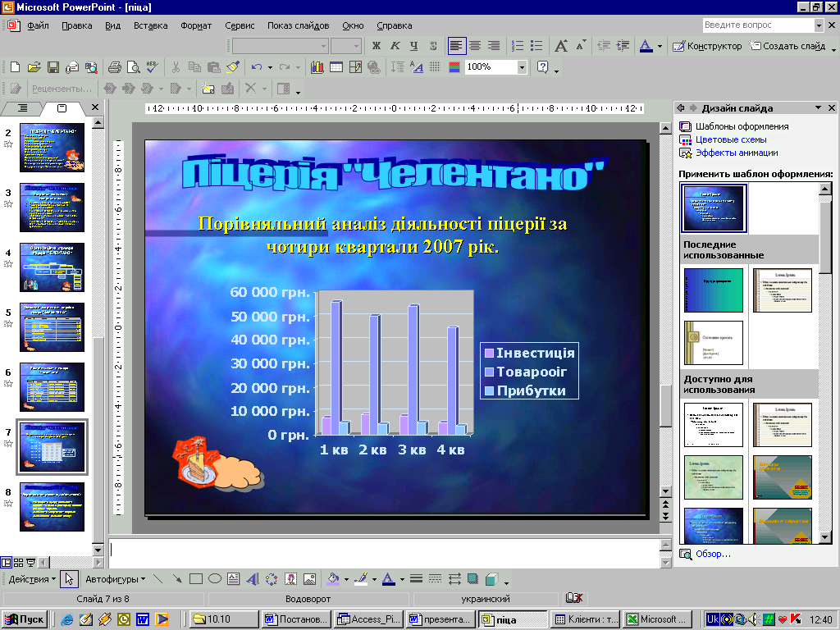
Task: Open the Цветовые схемы link
Action: (731, 139)
